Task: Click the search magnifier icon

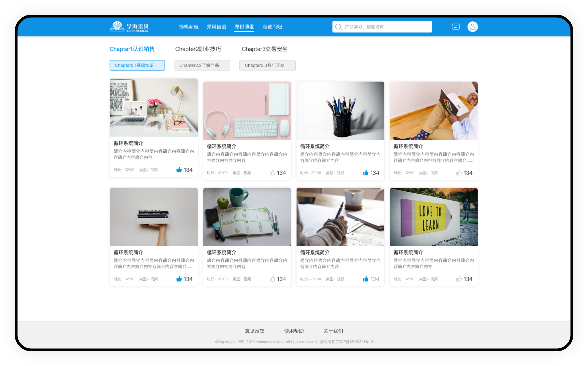Action: (338, 27)
